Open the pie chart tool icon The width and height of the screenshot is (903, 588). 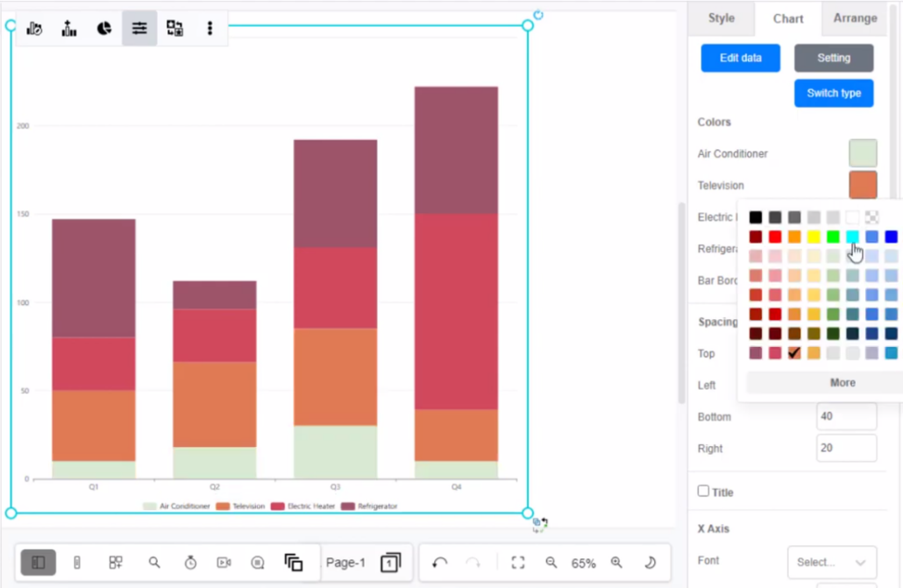pyautogui.click(x=104, y=28)
